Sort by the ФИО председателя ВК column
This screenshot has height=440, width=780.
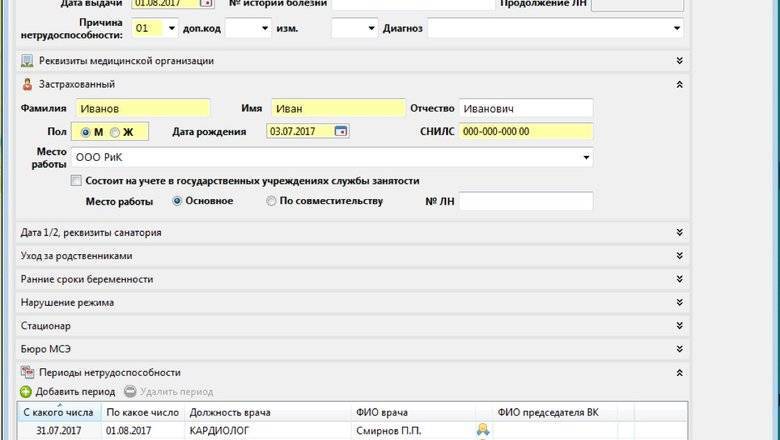pos(554,412)
